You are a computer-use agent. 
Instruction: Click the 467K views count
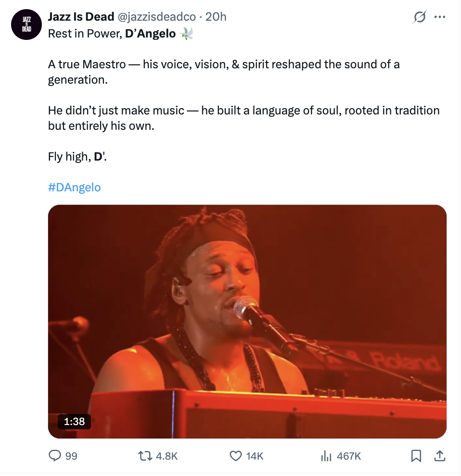349,456
